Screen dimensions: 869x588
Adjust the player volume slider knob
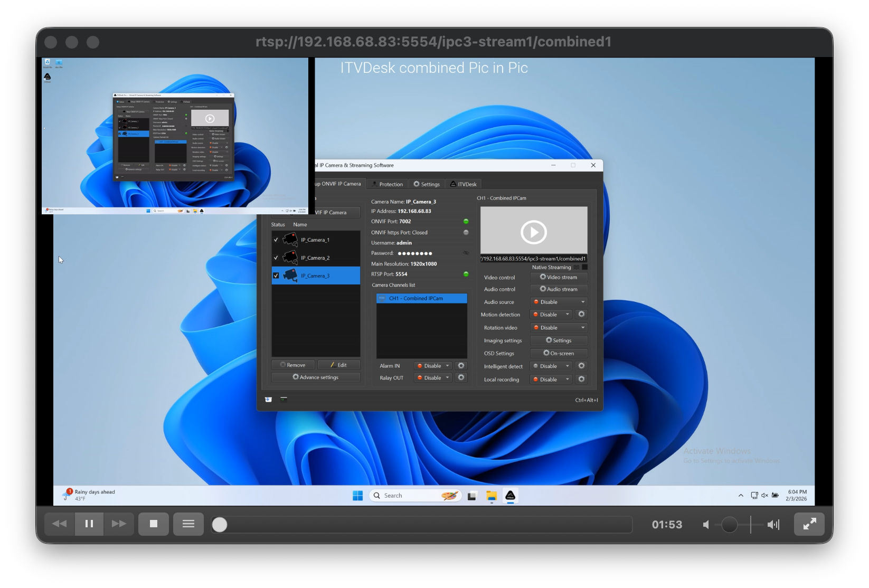(x=729, y=525)
